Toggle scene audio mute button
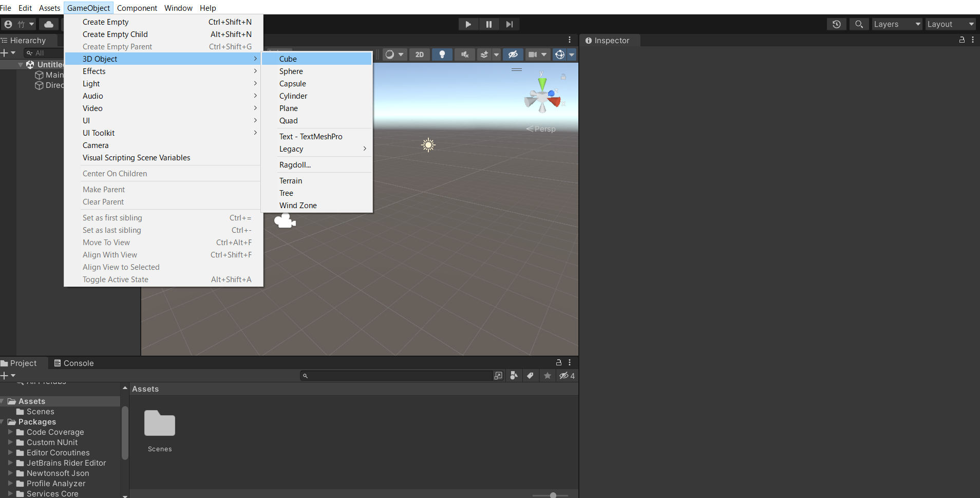980x498 pixels. click(x=465, y=54)
